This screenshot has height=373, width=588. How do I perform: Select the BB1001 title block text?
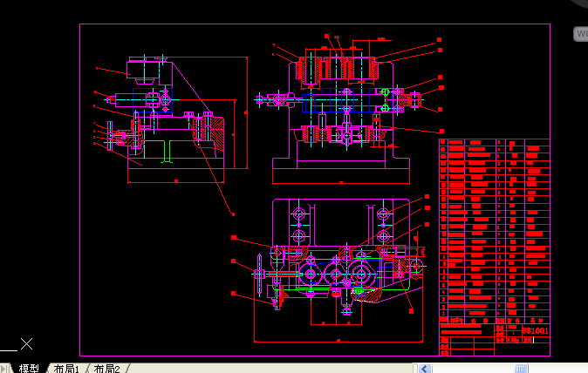(x=536, y=330)
